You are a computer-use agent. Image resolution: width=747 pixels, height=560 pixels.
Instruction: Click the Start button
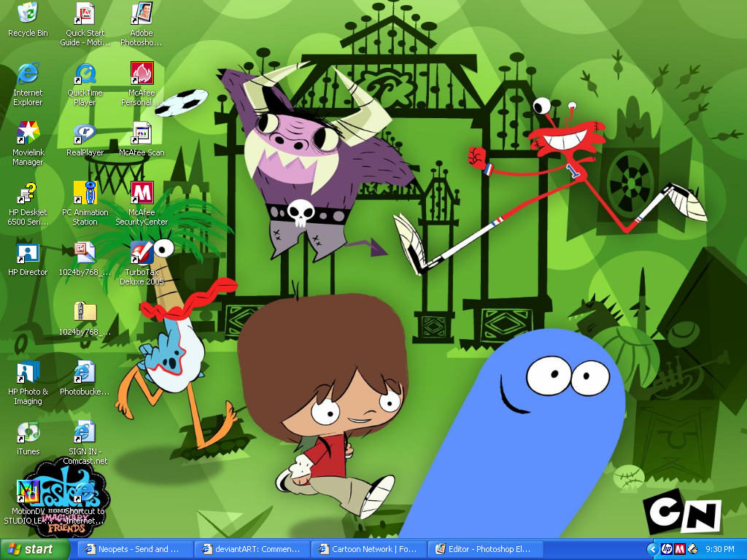point(34,549)
